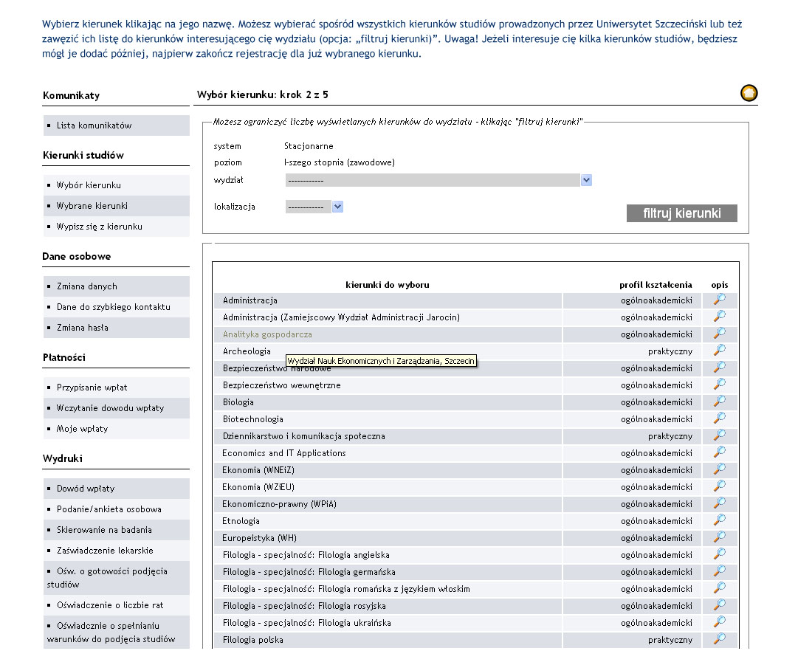Viewport: 812px width, 665px height.
Task: Open Zaświadczenie lekarskie printout
Action: pyautogui.click(x=105, y=551)
